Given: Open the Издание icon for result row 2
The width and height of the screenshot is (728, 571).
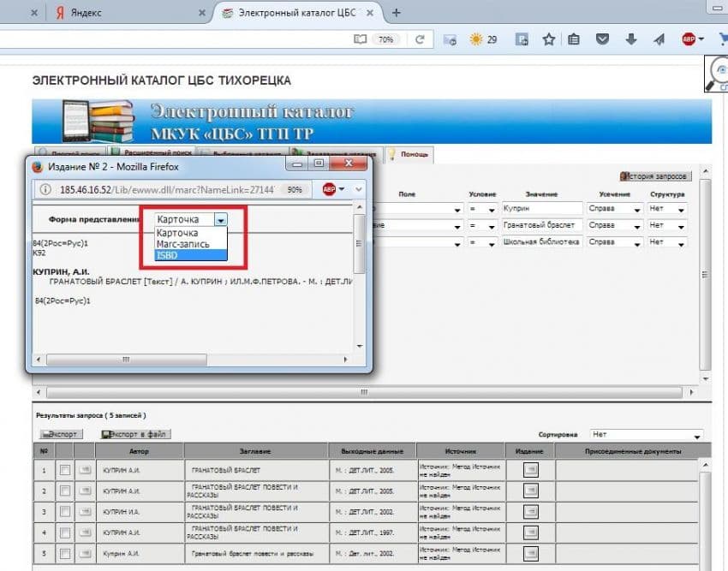Looking at the screenshot, I should tap(531, 491).
